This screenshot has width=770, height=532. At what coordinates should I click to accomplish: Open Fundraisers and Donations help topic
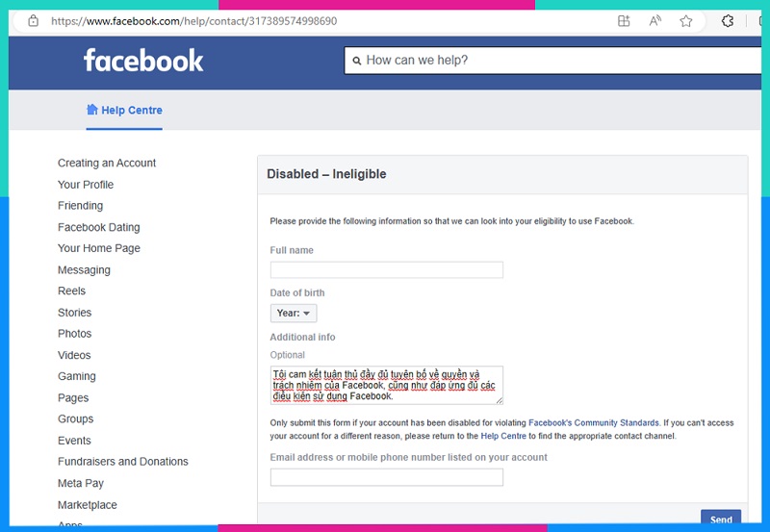(123, 462)
